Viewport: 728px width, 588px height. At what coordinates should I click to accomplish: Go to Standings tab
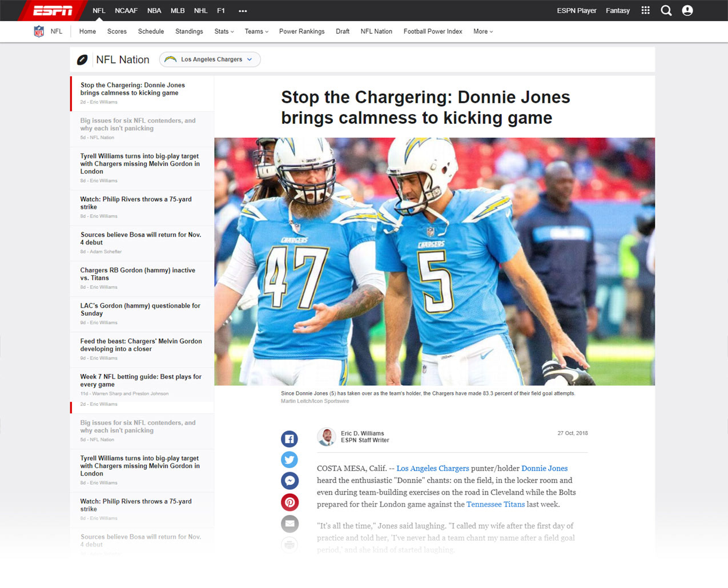[x=189, y=31]
